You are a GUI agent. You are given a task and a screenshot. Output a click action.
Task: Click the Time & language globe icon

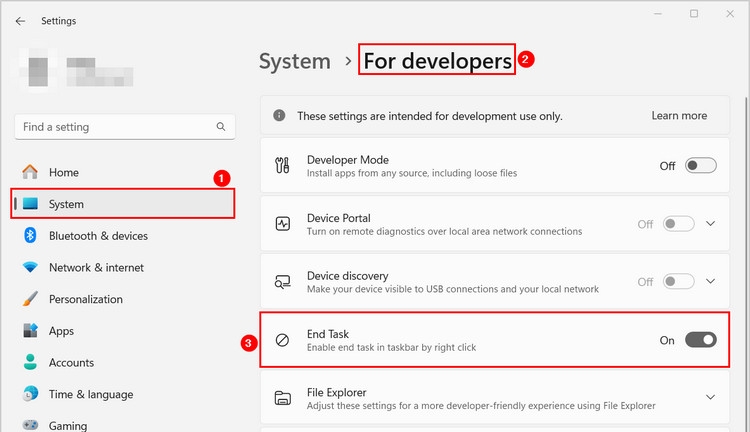[x=30, y=394]
